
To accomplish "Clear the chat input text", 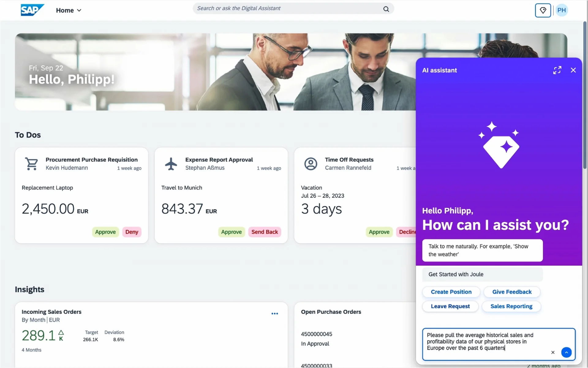I will [x=552, y=352].
